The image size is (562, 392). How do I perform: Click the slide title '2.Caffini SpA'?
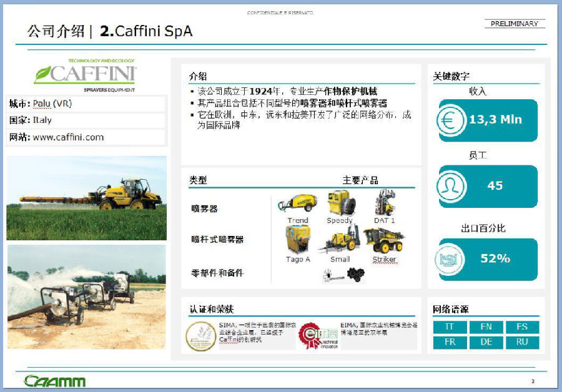pyautogui.click(x=146, y=31)
